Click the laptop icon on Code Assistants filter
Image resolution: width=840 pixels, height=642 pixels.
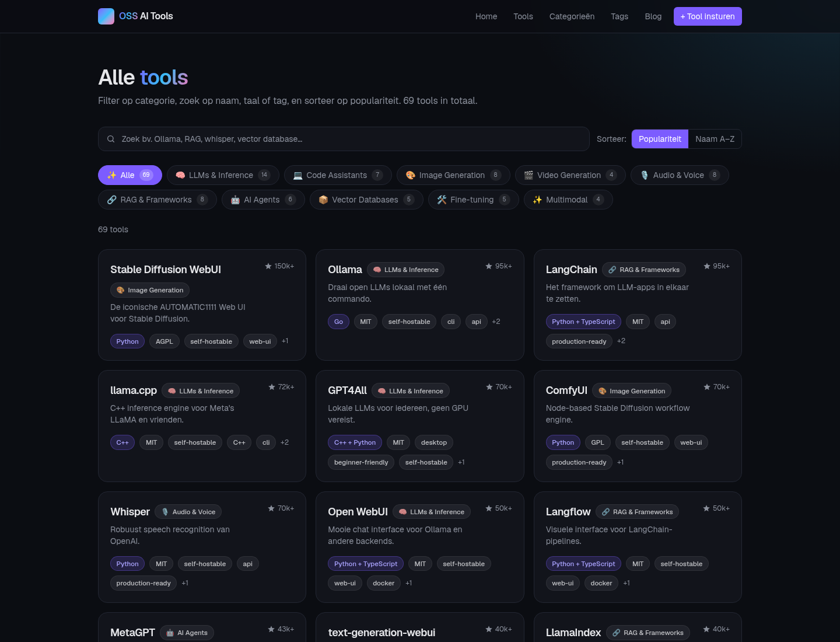[297, 175]
